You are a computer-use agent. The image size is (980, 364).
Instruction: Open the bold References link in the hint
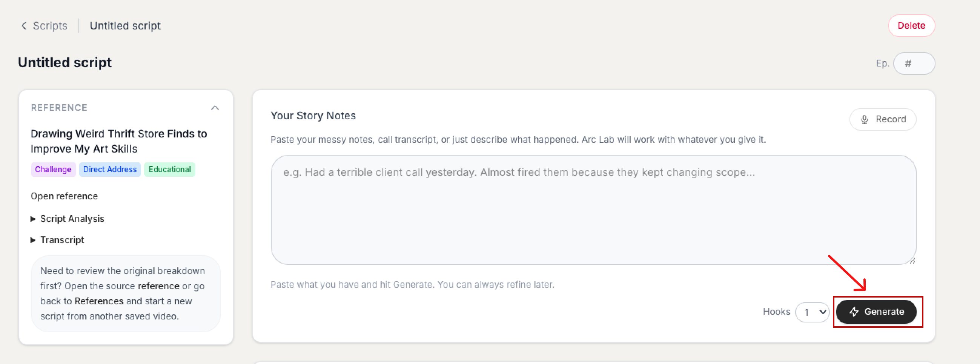[99, 301]
